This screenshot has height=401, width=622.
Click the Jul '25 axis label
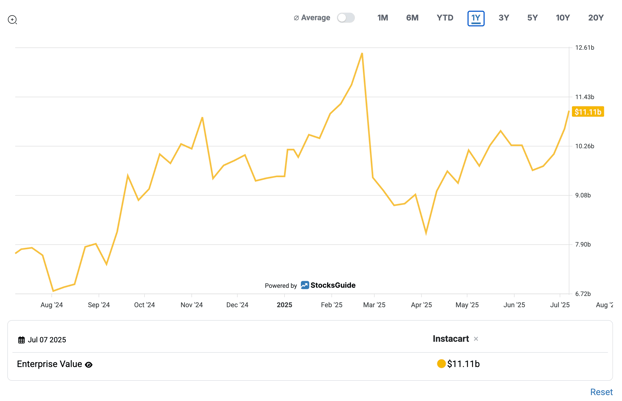coord(560,305)
